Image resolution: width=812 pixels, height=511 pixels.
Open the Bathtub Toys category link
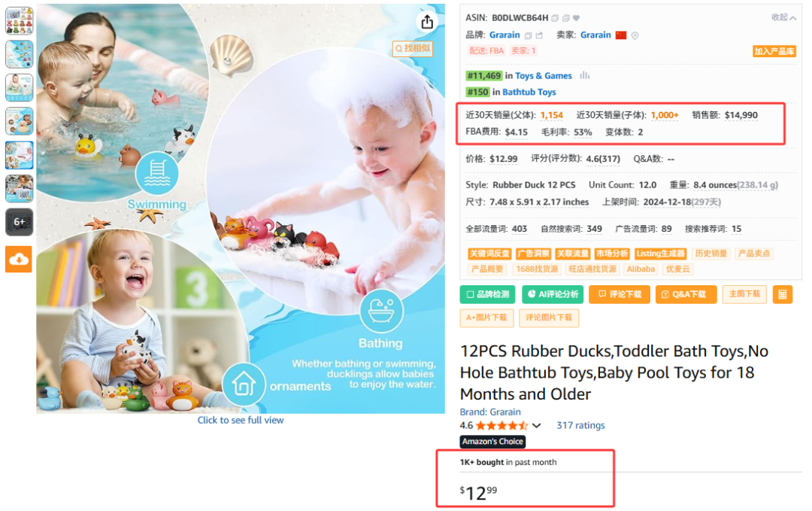(x=529, y=92)
